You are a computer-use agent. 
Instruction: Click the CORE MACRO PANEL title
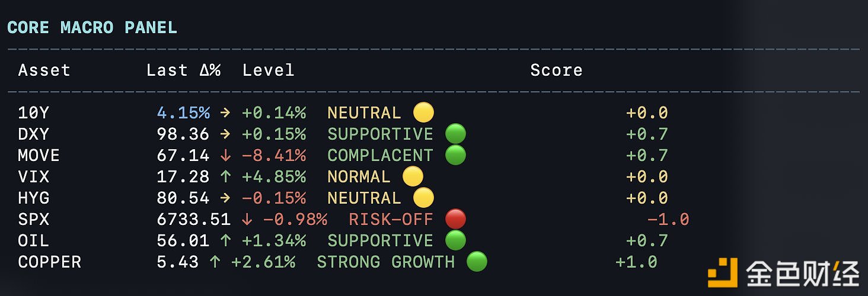coord(92,27)
